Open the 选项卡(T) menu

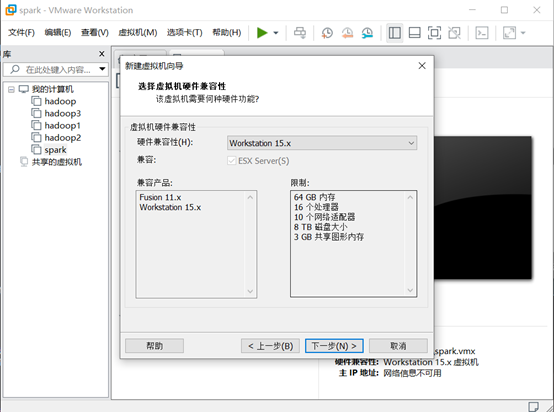click(184, 33)
